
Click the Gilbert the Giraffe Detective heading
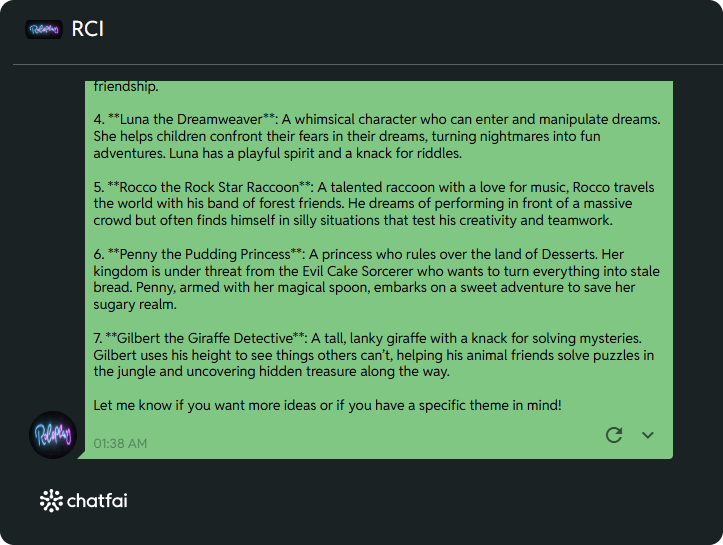point(205,338)
